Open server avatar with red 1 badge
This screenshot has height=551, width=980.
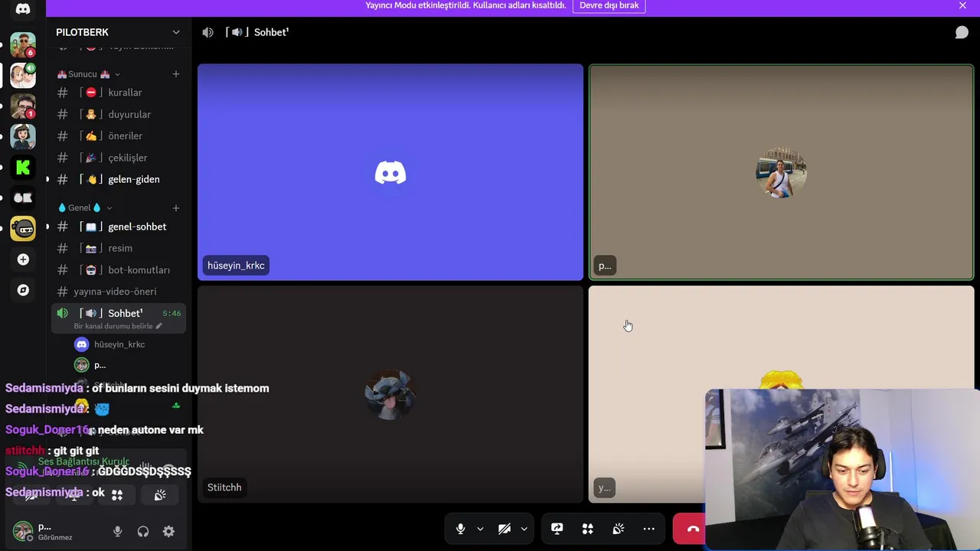tap(23, 106)
